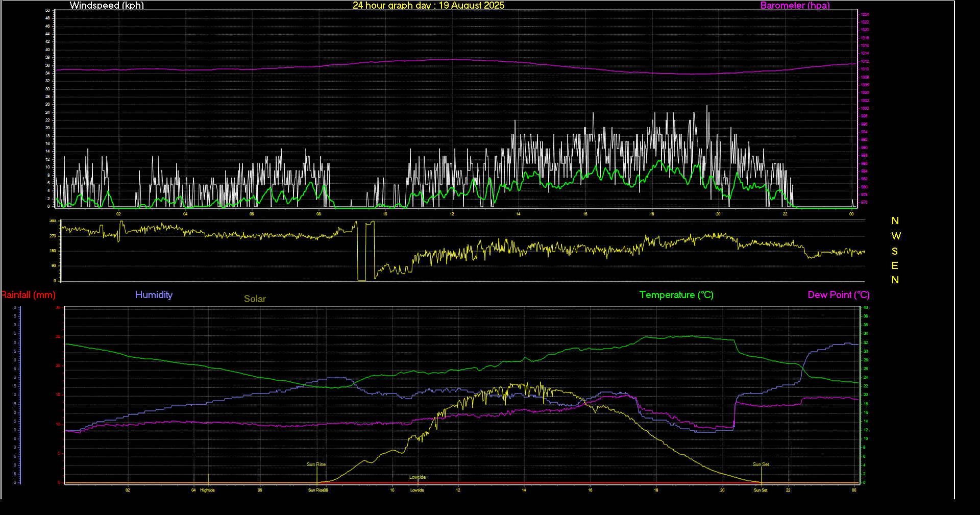The height and width of the screenshot is (515, 980).
Task: Click the 'Lowtide' label on bottom time axis
Action: (x=417, y=490)
